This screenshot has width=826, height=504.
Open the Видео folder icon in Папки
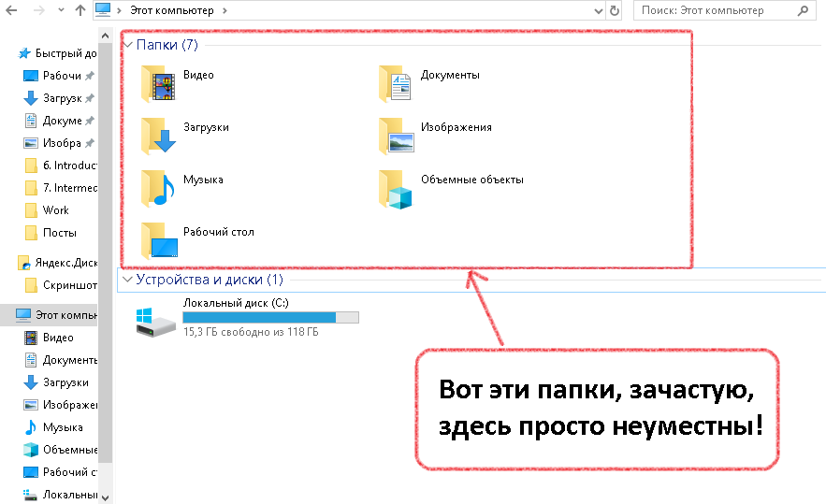(x=158, y=83)
